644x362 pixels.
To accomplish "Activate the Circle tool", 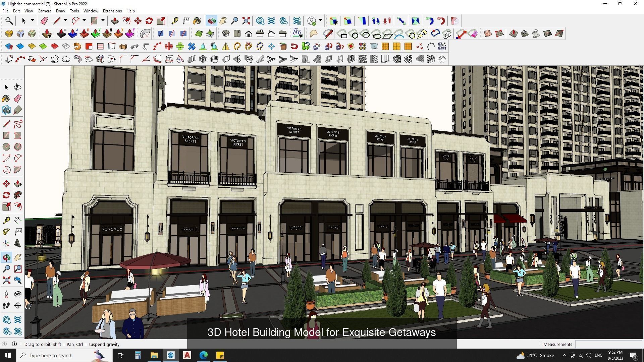I will click(6, 147).
